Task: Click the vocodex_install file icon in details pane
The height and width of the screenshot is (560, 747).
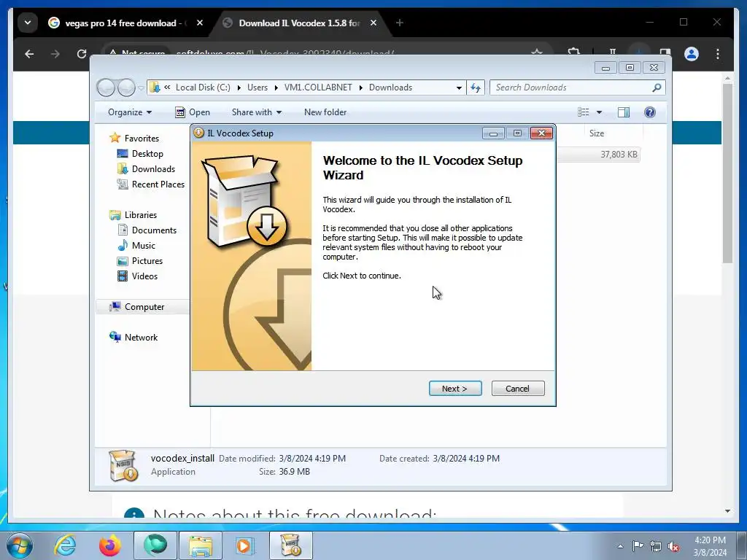Action: [123, 465]
